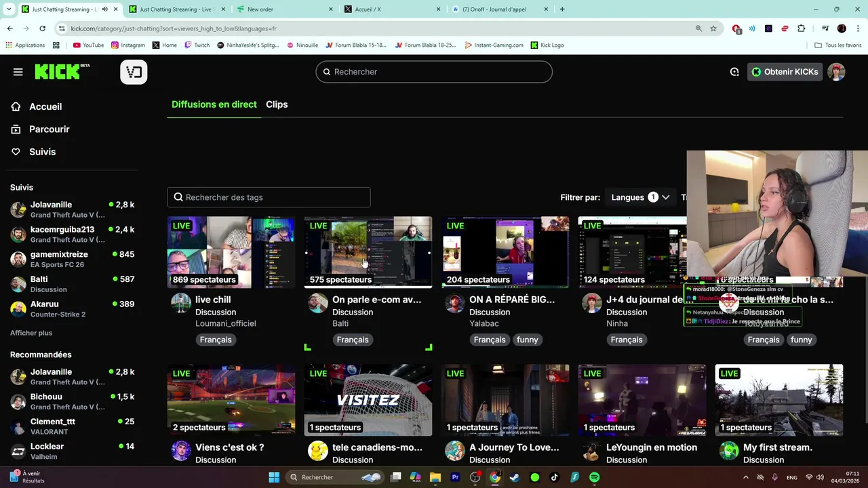
Task: Open the Langues filter dropdown
Action: 640,197
